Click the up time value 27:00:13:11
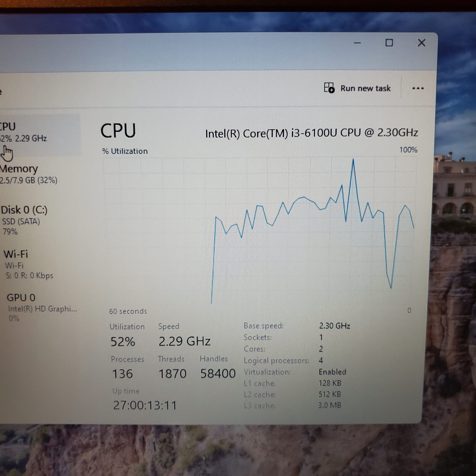The image size is (476, 476). tap(145, 405)
